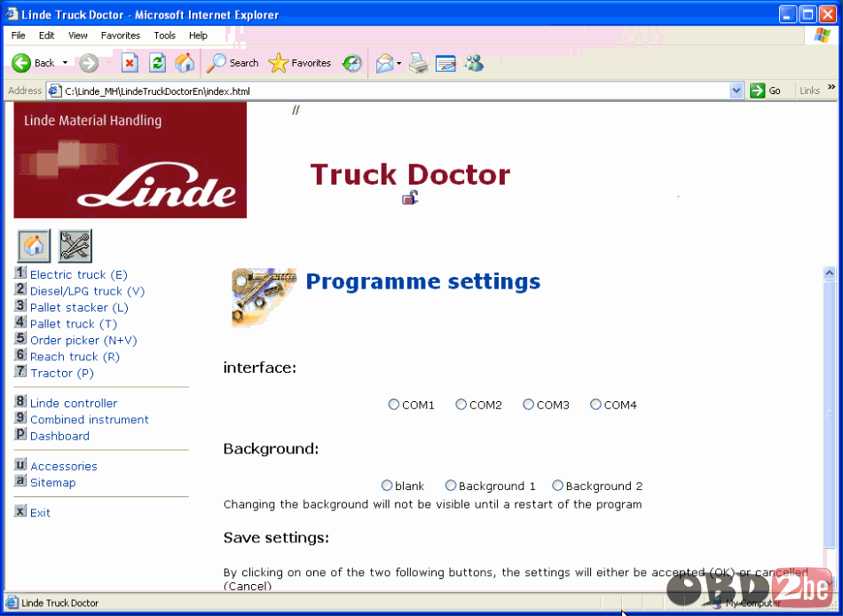Click the number 7 icon beside Tractor
This screenshot has height=616, width=843.
click(20, 371)
